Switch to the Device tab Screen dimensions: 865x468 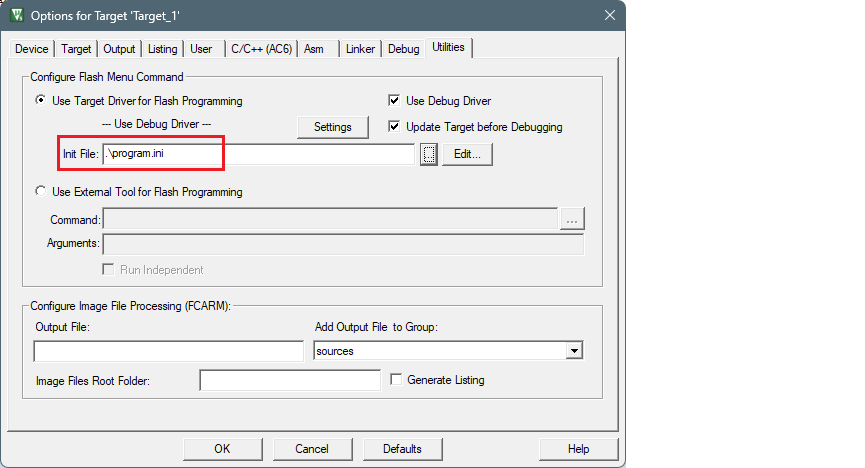point(32,49)
